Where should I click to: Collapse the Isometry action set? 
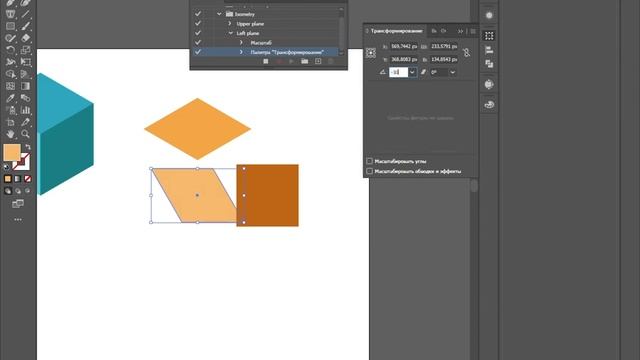pyautogui.click(x=219, y=14)
